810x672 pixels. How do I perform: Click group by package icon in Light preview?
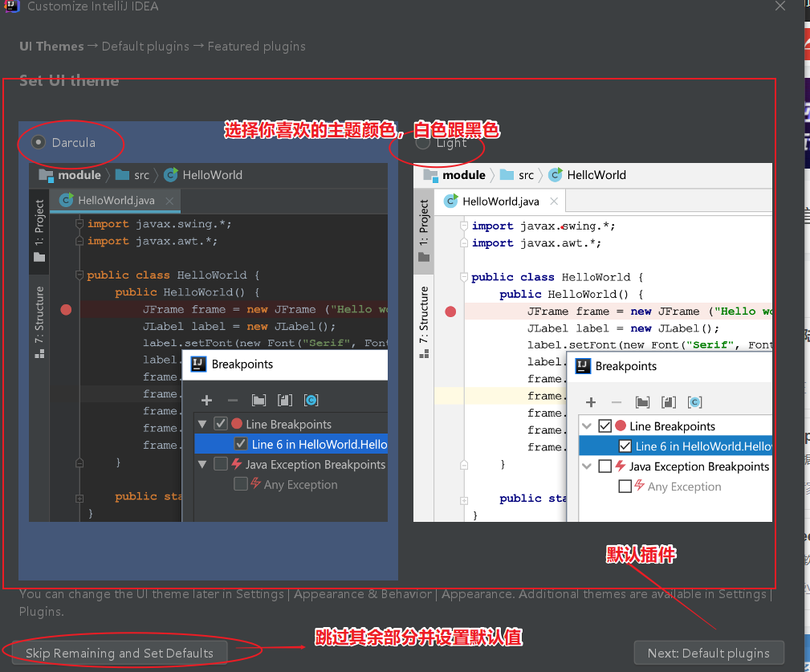click(643, 402)
